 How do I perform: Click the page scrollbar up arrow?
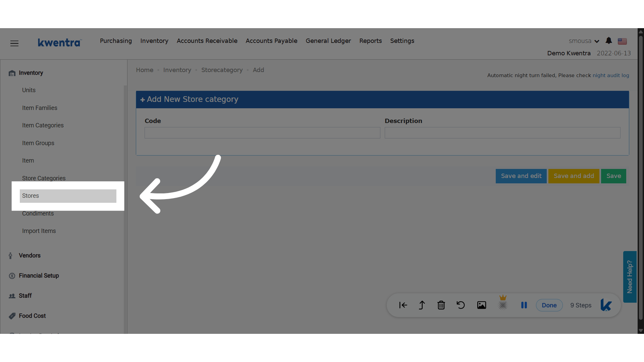pyautogui.click(x=641, y=32)
